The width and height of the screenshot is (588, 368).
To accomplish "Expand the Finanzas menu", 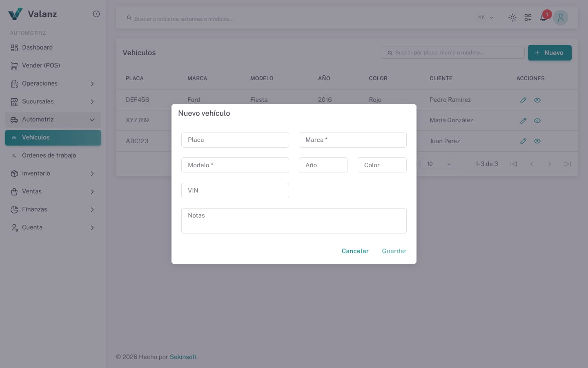I will pyautogui.click(x=53, y=209).
